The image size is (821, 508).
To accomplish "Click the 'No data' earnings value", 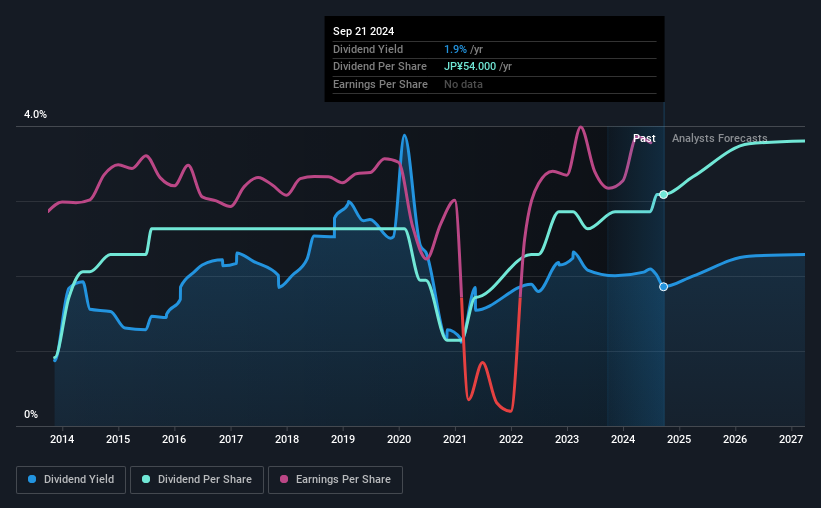I will click(463, 84).
